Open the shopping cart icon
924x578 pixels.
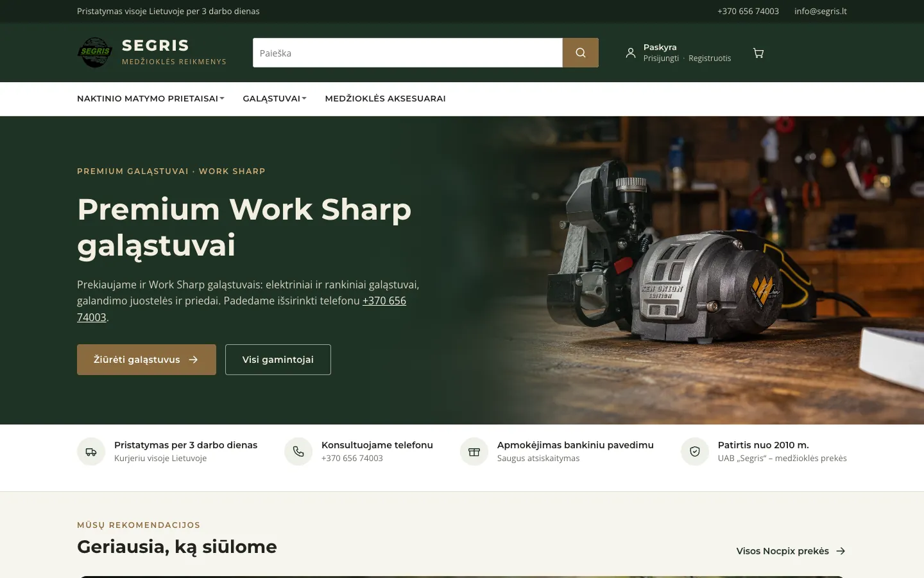point(758,53)
